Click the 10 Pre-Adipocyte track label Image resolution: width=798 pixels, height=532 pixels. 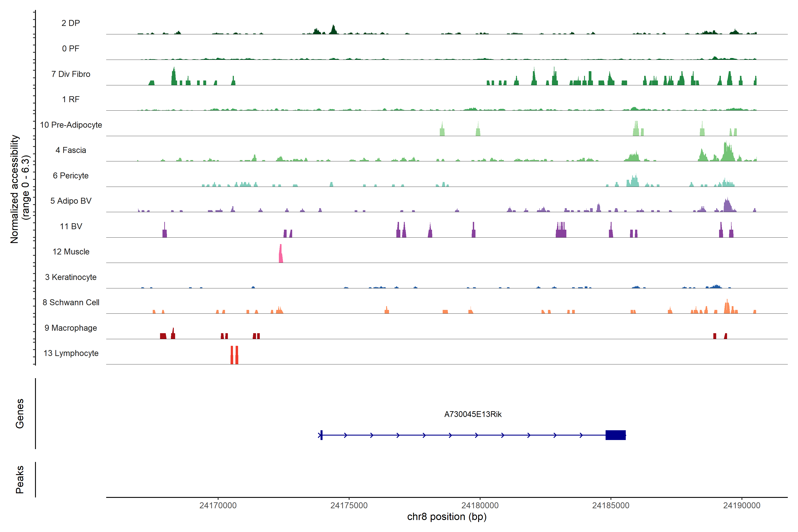click(x=71, y=125)
